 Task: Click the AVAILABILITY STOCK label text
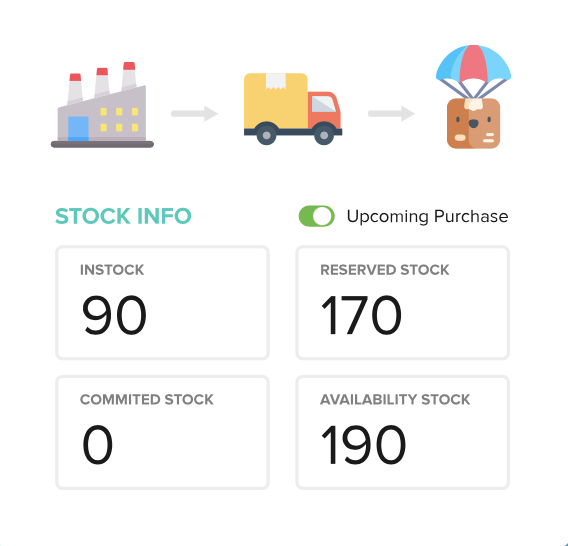pyautogui.click(x=395, y=400)
